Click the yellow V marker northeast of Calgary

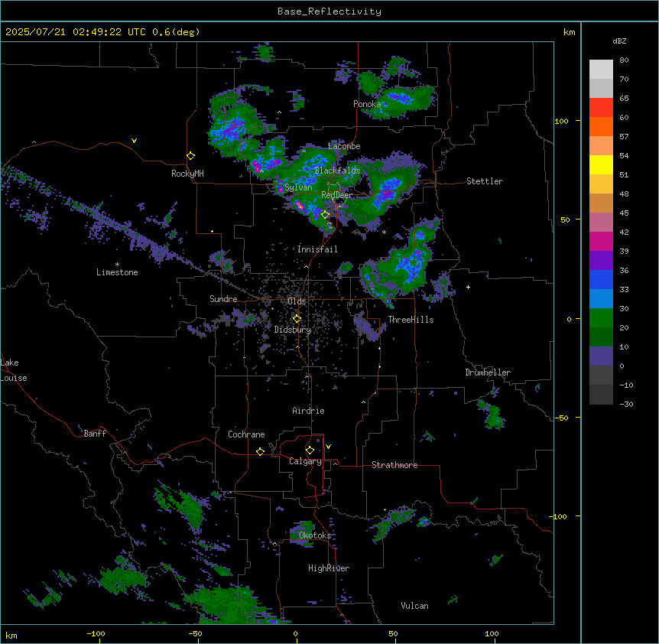(x=328, y=447)
